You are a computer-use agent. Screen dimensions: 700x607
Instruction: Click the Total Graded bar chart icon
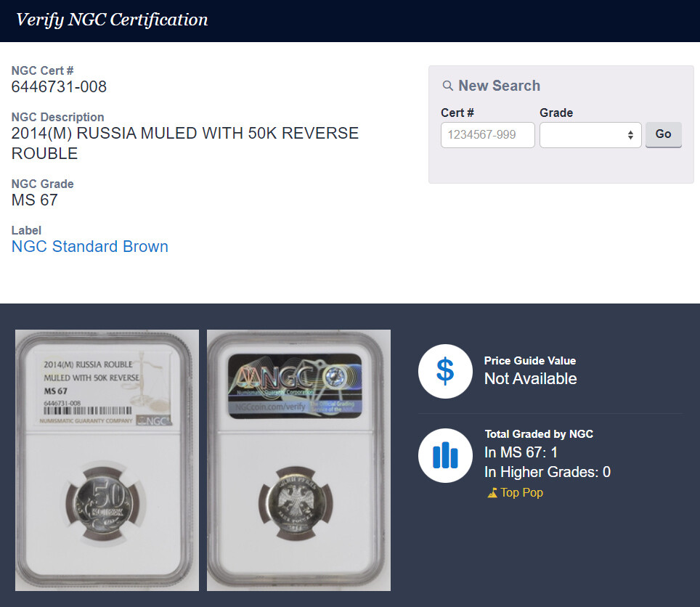click(445, 455)
